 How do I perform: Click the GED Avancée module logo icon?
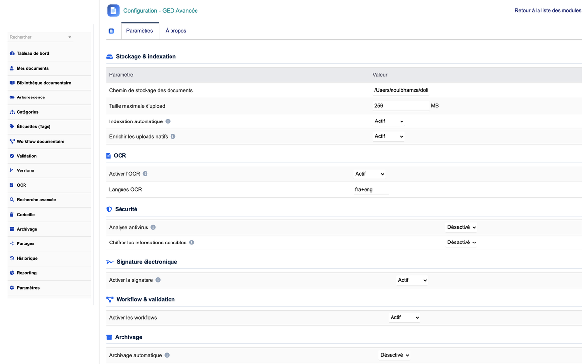(113, 10)
